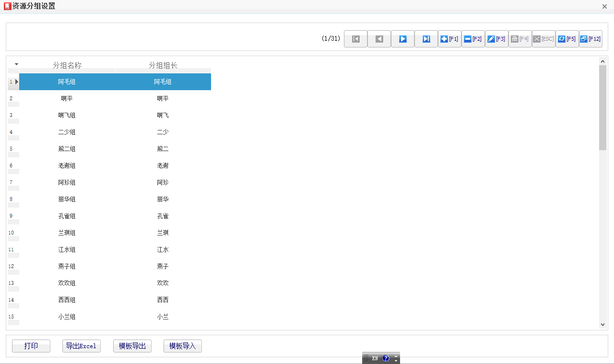
Task: Click row number 8 in the row header
Action: [x=13, y=199]
